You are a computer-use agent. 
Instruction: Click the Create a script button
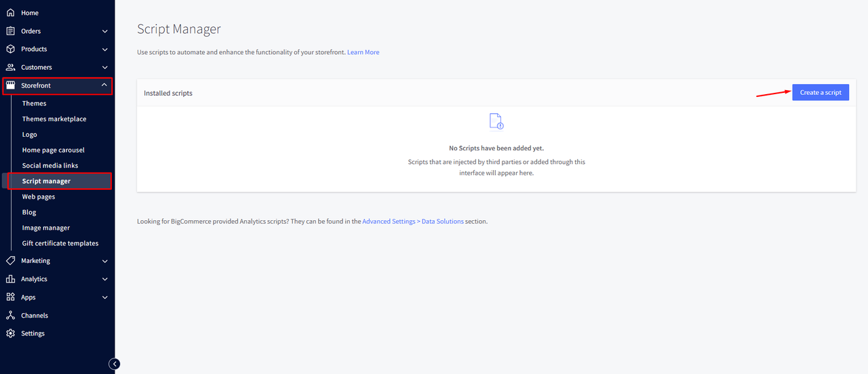point(820,93)
